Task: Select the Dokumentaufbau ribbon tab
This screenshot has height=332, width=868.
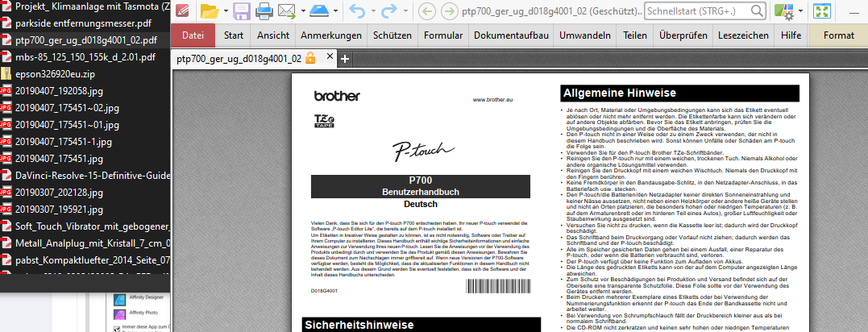Action: tap(512, 35)
